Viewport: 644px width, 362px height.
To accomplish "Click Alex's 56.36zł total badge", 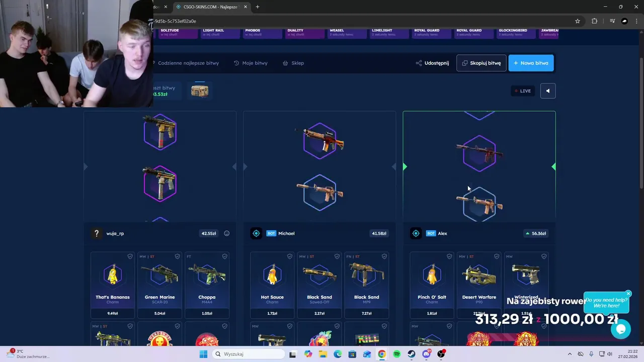I will (x=536, y=233).
